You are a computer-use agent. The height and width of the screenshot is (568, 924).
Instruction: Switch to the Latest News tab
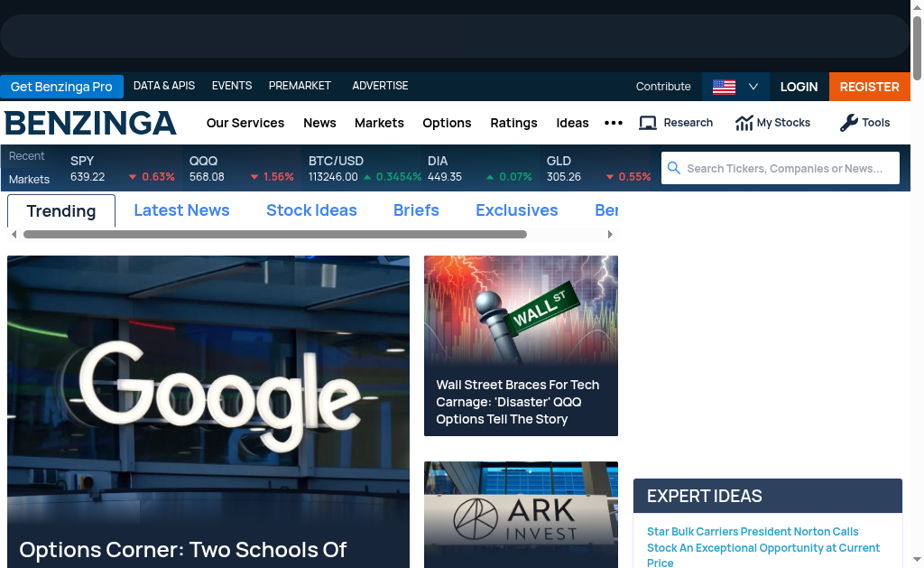(181, 210)
